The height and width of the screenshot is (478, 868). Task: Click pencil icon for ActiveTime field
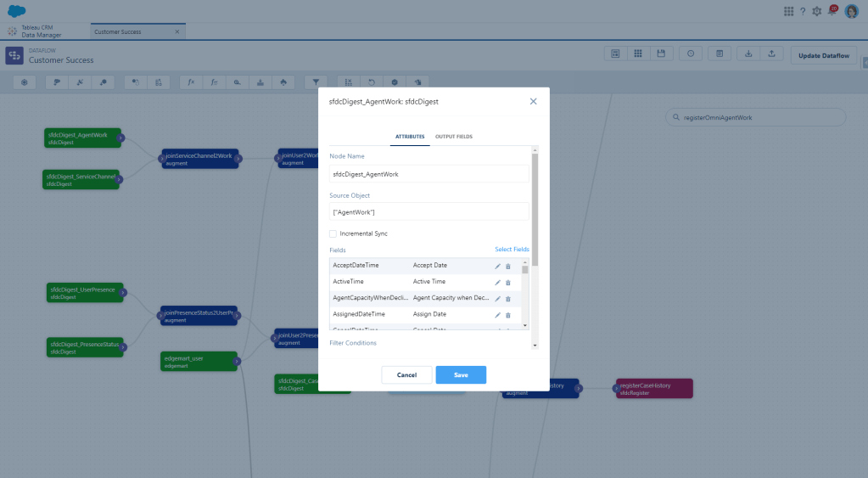click(498, 282)
